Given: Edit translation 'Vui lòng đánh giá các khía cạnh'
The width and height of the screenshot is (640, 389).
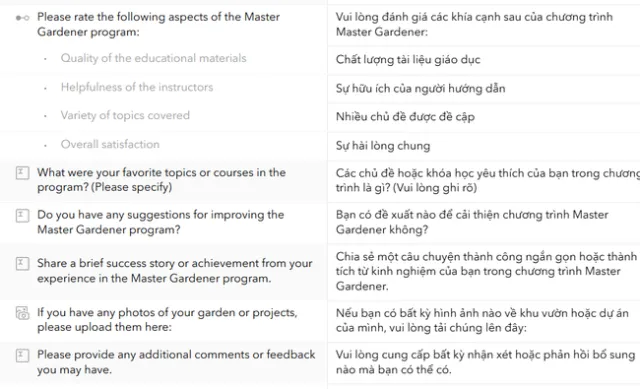Looking at the screenshot, I should [x=484, y=25].
